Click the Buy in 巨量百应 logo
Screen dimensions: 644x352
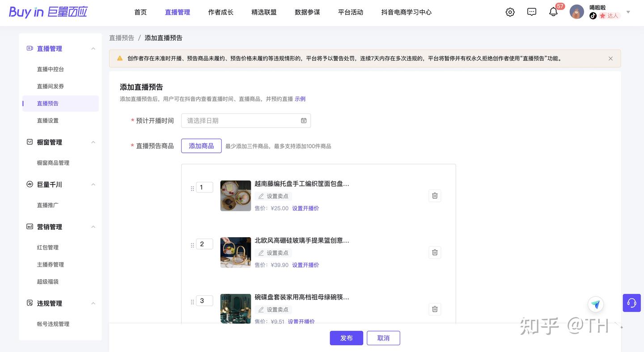pyautogui.click(x=48, y=12)
